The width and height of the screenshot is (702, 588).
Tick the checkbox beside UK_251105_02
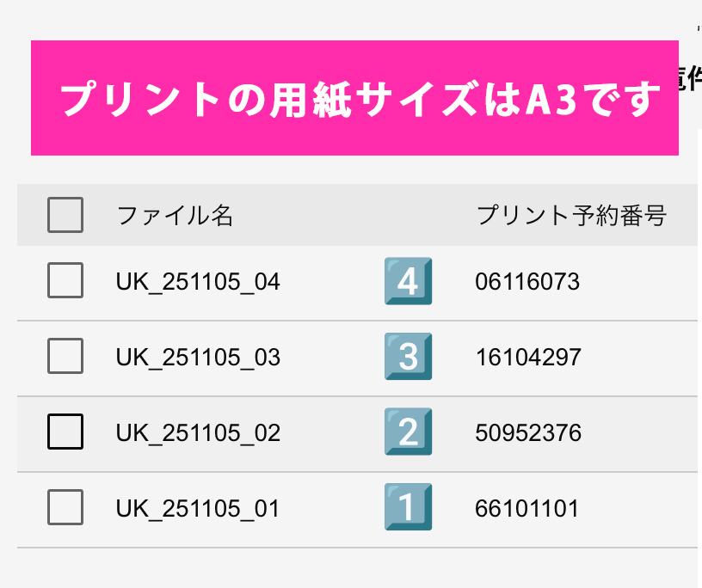(x=65, y=432)
